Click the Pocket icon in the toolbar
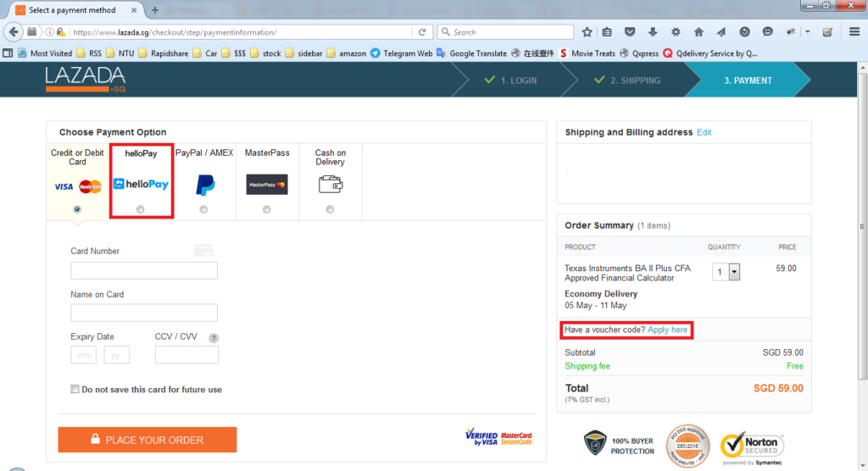The width and height of the screenshot is (868, 471). coord(630,32)
